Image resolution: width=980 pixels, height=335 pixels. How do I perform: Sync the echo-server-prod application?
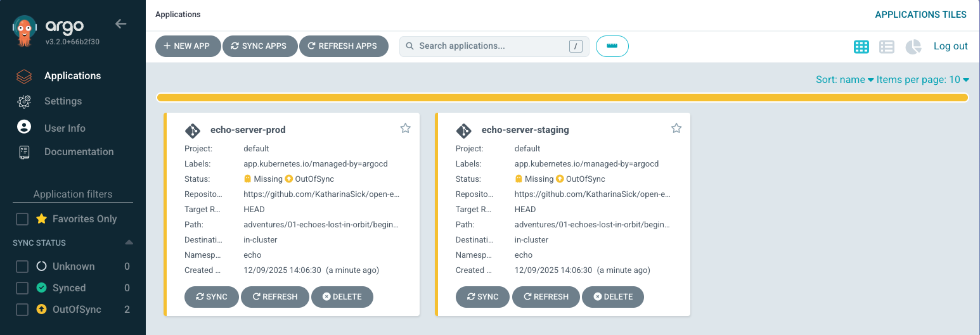click(212, 297)
